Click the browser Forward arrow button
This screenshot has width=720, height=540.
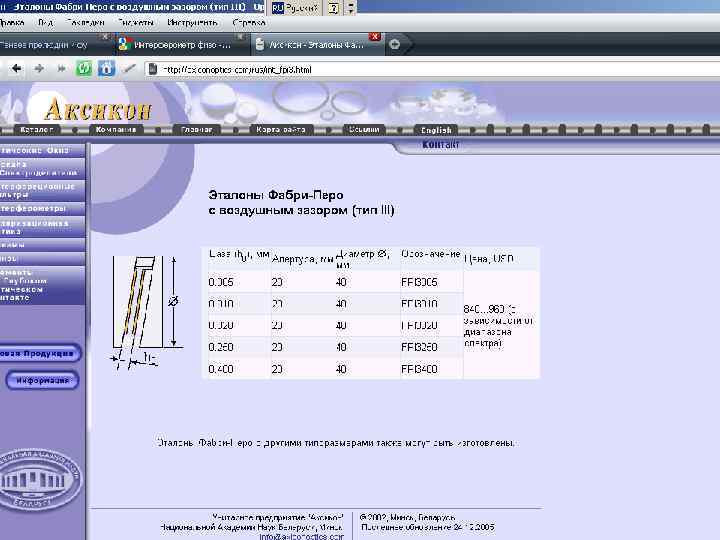point(39,69)
